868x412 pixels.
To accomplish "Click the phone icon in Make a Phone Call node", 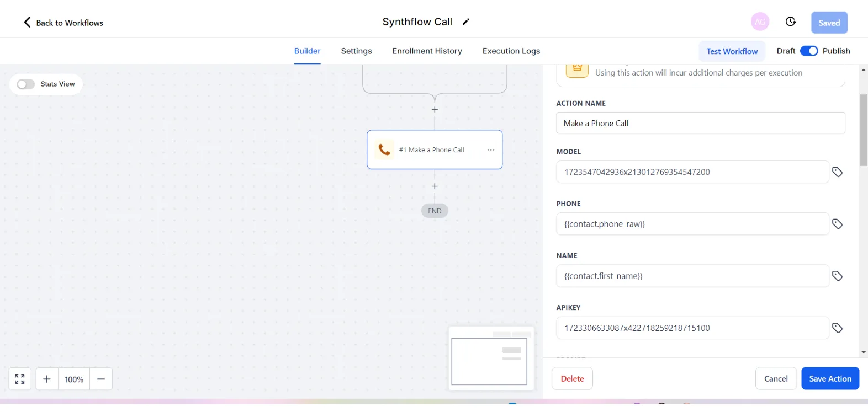I will [x=384, y=149].
